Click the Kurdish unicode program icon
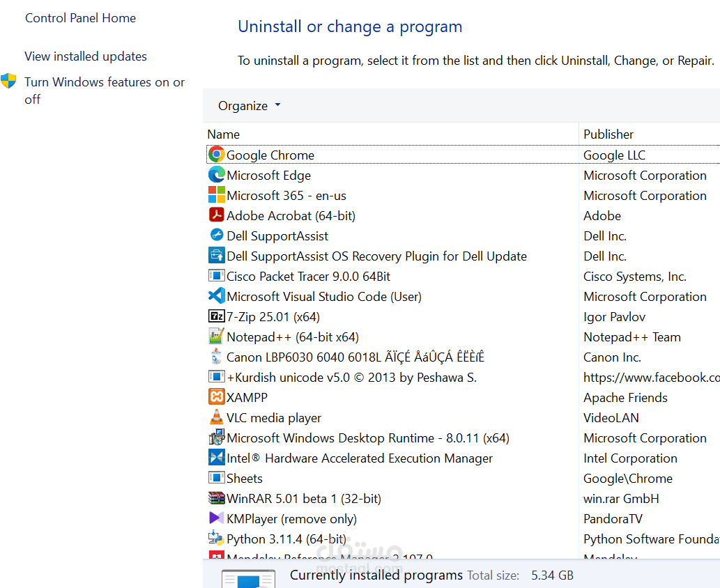 [216, 377]
